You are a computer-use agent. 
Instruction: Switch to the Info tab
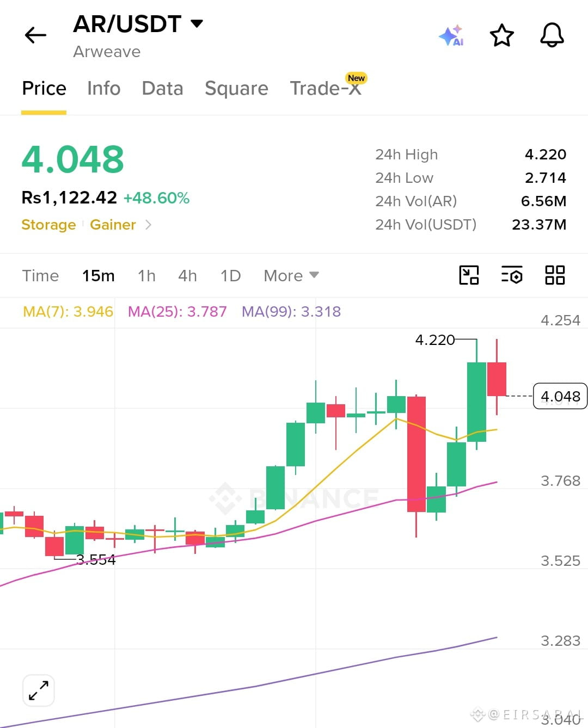(104, 88)
